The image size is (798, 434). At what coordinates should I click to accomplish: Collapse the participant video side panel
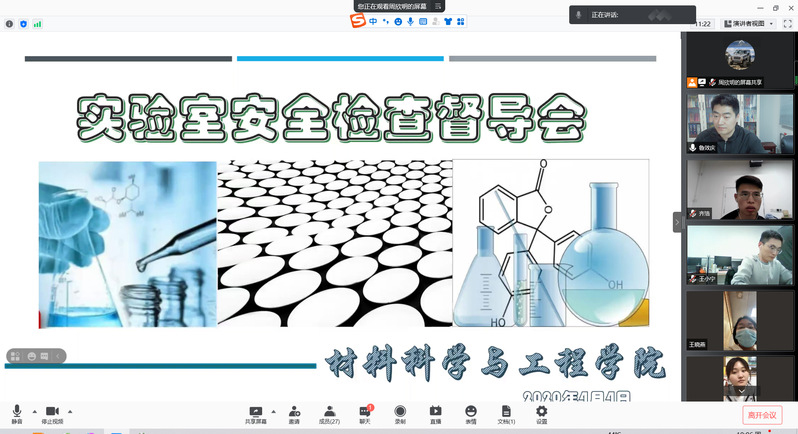click(677, 222)
